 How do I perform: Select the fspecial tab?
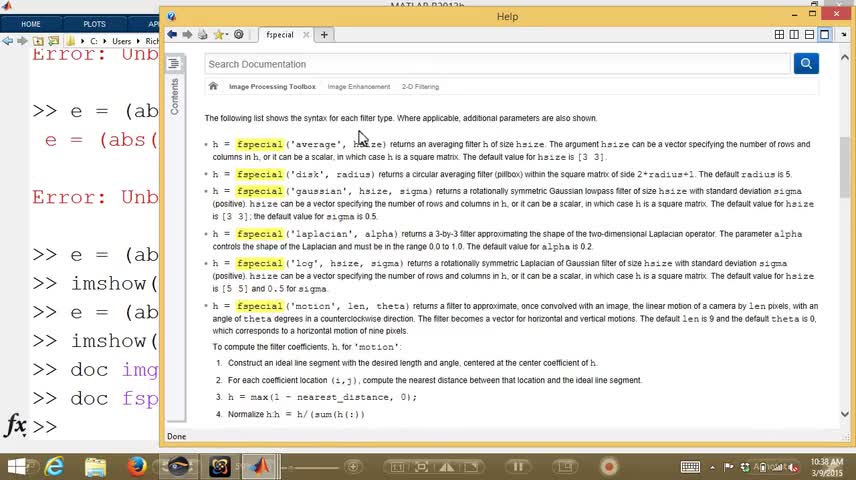point(280,35)
